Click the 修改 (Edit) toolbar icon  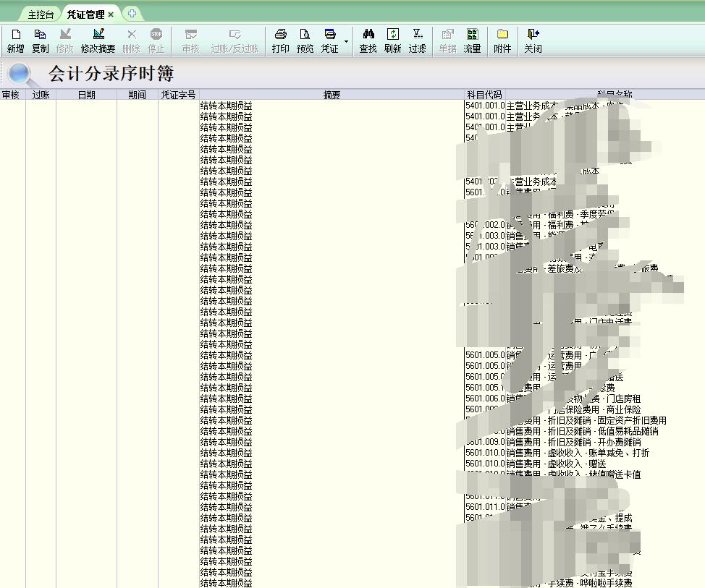tap(64, 41)
